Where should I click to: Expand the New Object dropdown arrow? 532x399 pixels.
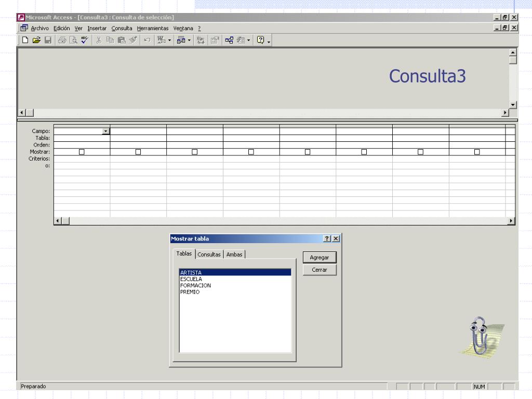[248, 40]
